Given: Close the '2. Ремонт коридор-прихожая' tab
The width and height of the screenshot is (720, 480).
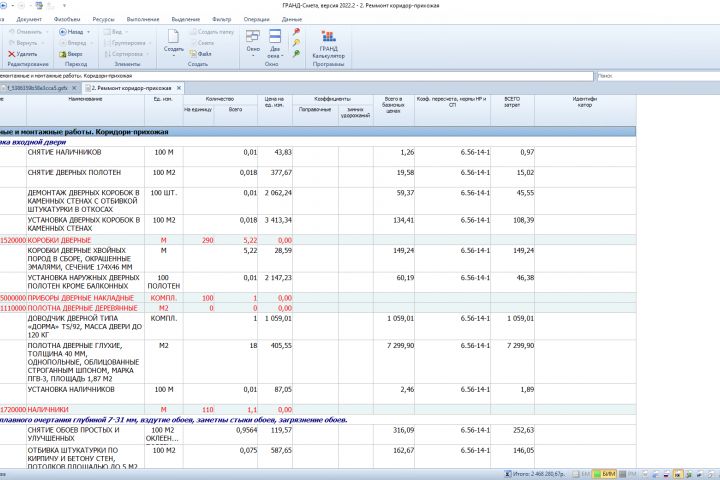Looking at the screenshot, I should click(x=179, y=88).
